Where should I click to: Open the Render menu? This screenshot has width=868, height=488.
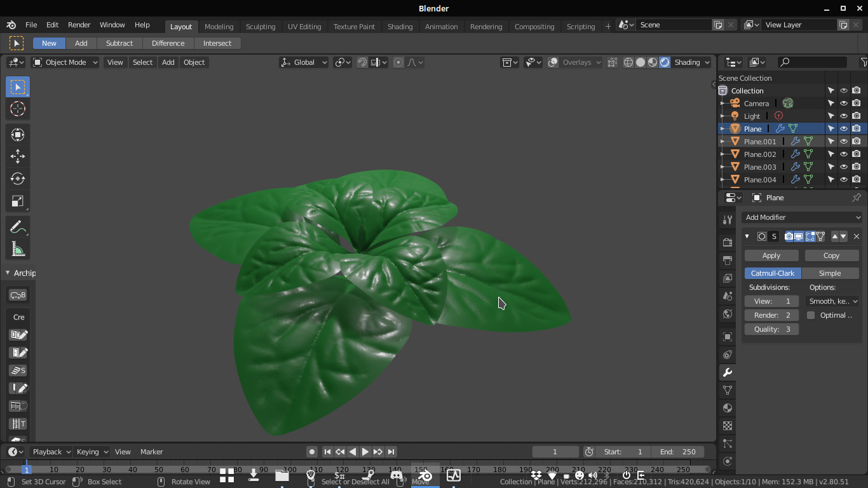[79, 25]
